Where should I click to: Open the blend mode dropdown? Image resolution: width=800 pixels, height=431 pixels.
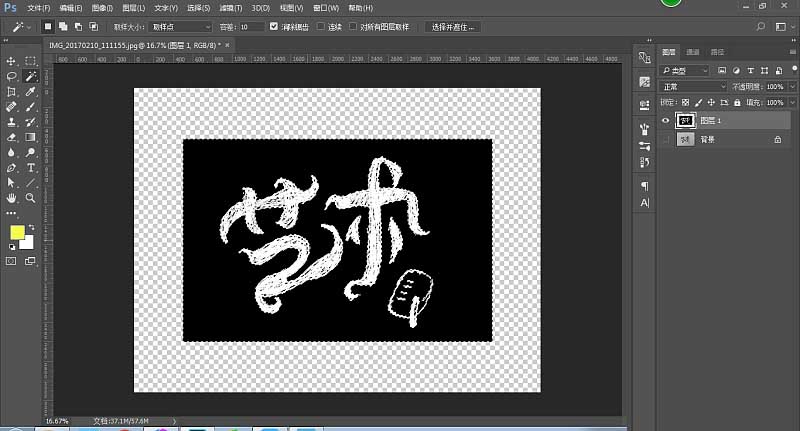(x=692, y=87)
